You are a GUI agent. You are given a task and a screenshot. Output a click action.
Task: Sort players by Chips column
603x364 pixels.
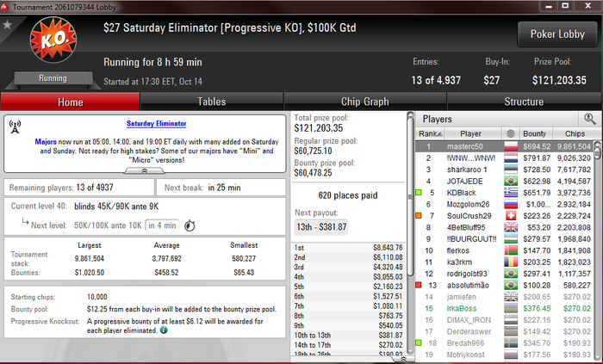[575, 133]
